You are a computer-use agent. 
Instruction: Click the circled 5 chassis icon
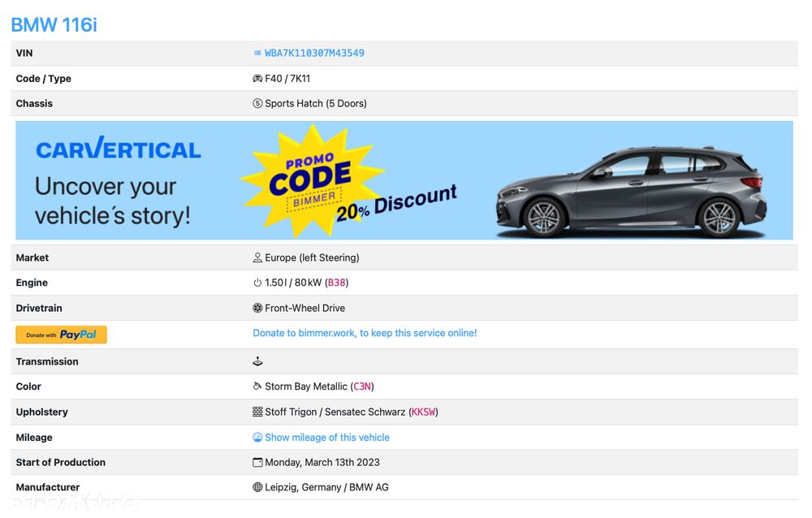point(257,103)
